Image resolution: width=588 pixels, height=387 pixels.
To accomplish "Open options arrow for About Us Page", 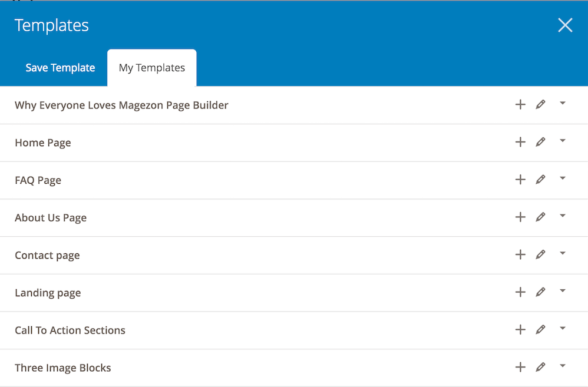I will point(563,216).
